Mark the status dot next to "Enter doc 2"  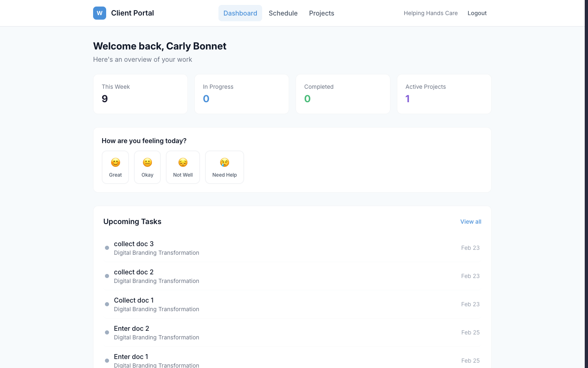coord(107,332)
